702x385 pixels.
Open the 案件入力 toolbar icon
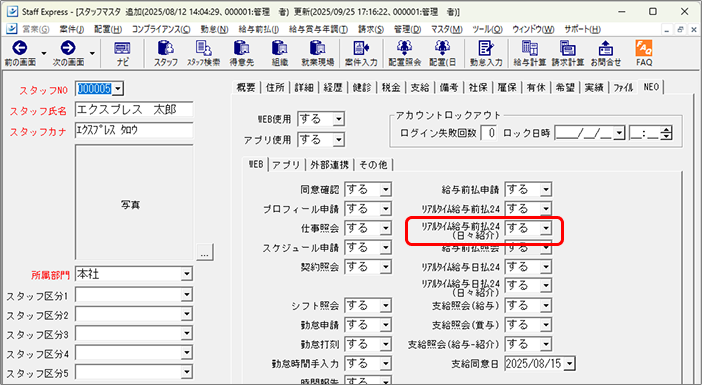tap(361, 53)
